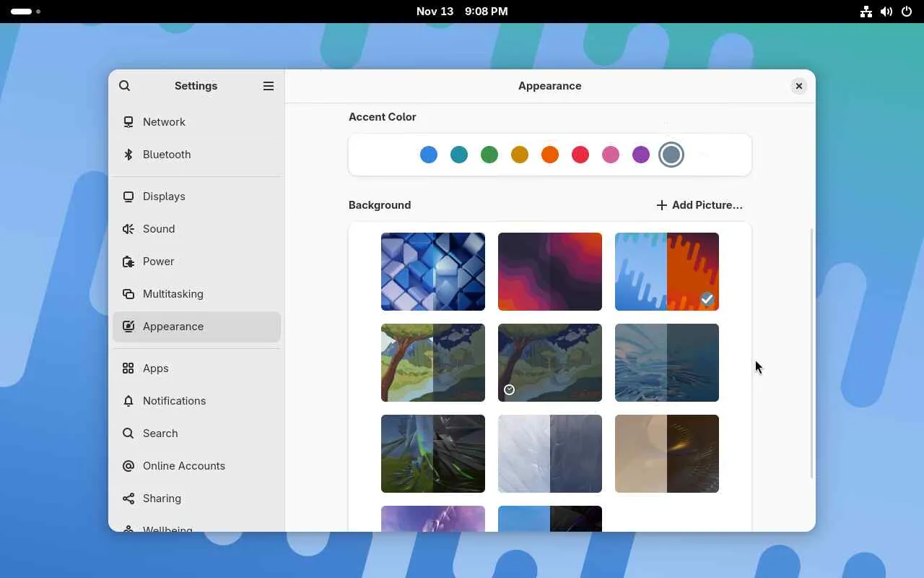The width and height of the screenshot is (924, 578).
Task: Close the Settings window
Action: [799, 86]
